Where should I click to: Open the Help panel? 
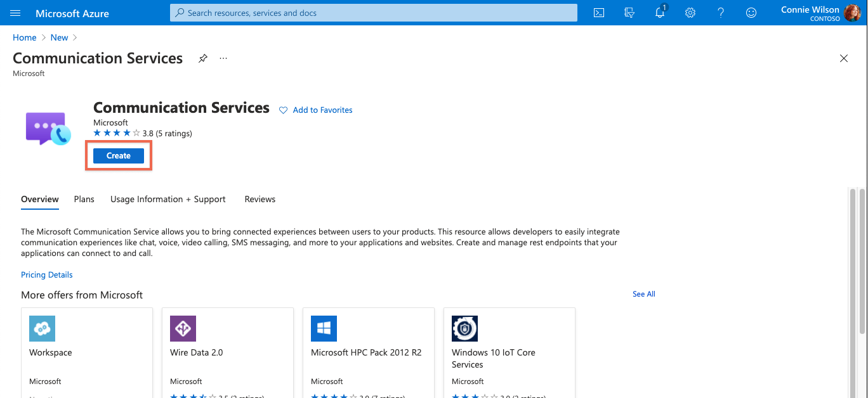[720, 13]
